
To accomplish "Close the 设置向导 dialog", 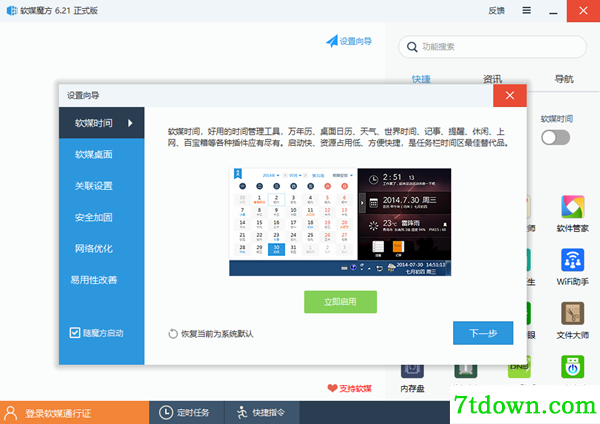I will click(510, 95).
